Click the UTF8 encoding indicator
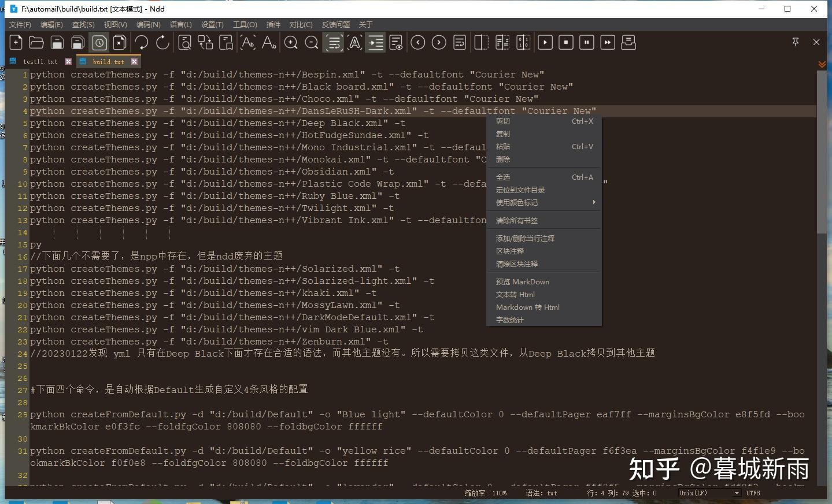Image resolution: width=832 pixels, height=504 pixels. point(753,493)
